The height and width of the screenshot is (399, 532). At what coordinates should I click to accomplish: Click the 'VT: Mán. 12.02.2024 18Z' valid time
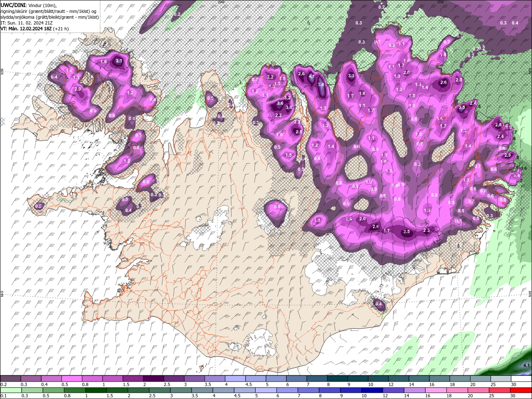(x=26, y=29)
